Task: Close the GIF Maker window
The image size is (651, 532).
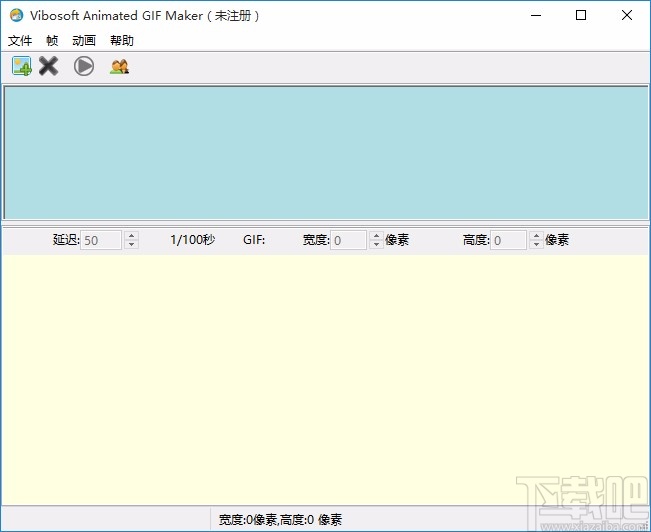Action: coord(627,15)
